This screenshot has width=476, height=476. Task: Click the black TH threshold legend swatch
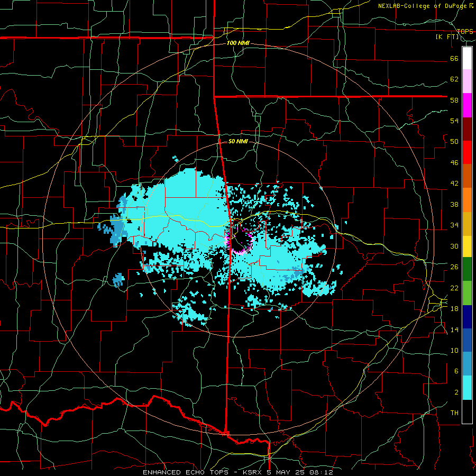coord(467,411)
